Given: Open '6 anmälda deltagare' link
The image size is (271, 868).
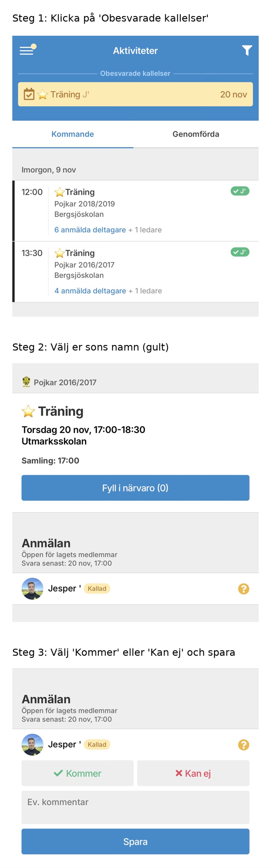Looking at the screenshot, I should pyautogui.click(x=90, y=230).
